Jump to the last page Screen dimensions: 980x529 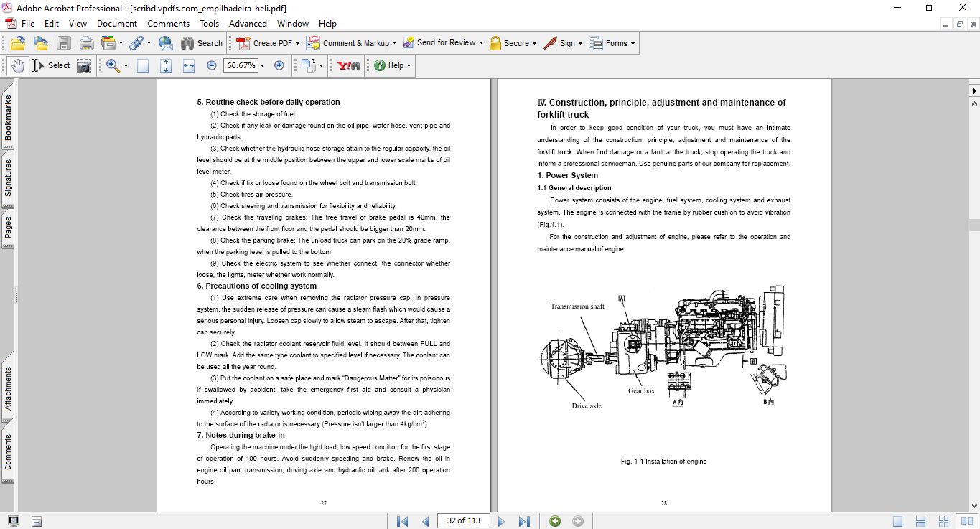click(x=524, y=521)
